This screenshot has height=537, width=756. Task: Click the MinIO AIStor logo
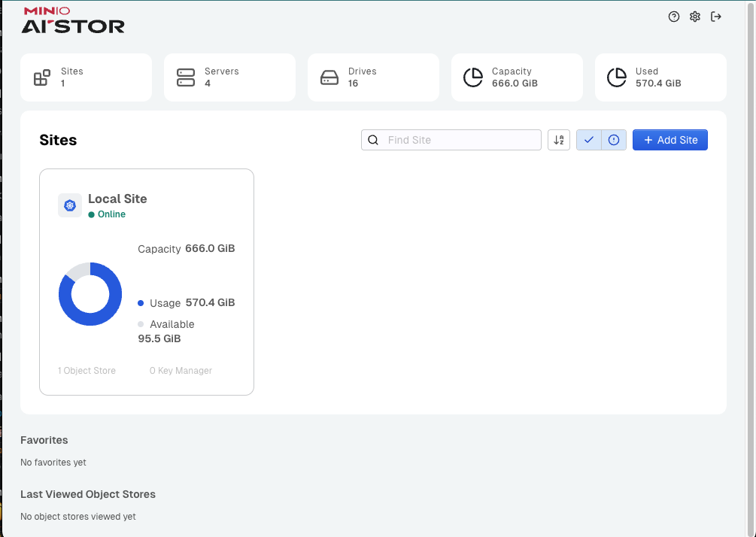tap(73, 20)
